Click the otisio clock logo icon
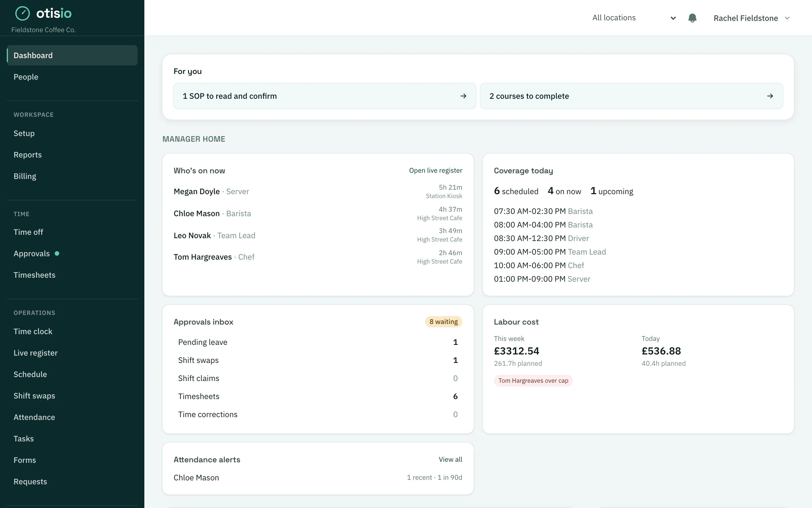The height and width of the screenshot is (508, 812). point(23,14)
